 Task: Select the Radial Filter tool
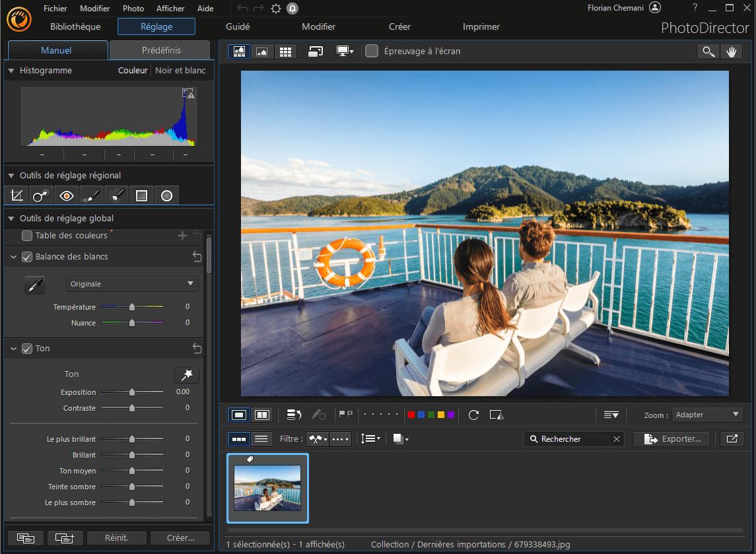click(x=167, y=195)
